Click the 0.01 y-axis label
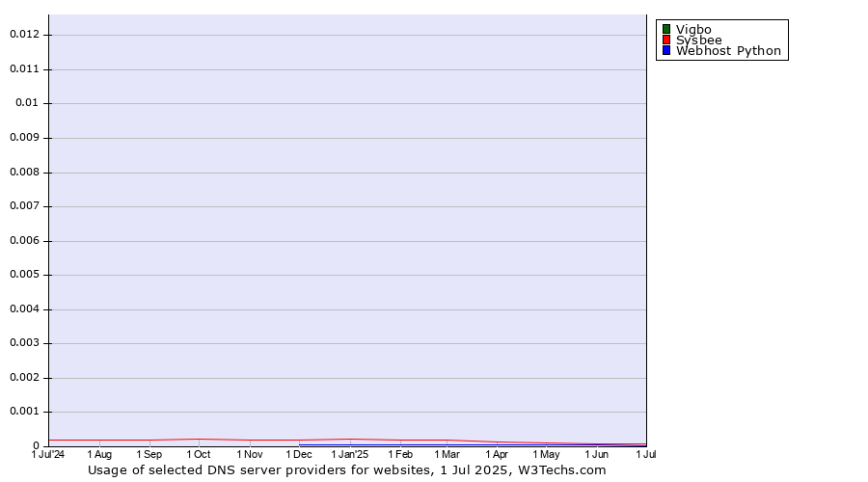The width and height of the screenshot is (868, 482). (x=27, y=103)
